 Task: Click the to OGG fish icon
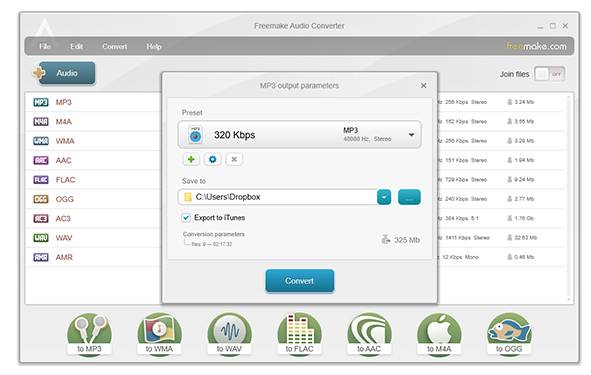(509, 334)
